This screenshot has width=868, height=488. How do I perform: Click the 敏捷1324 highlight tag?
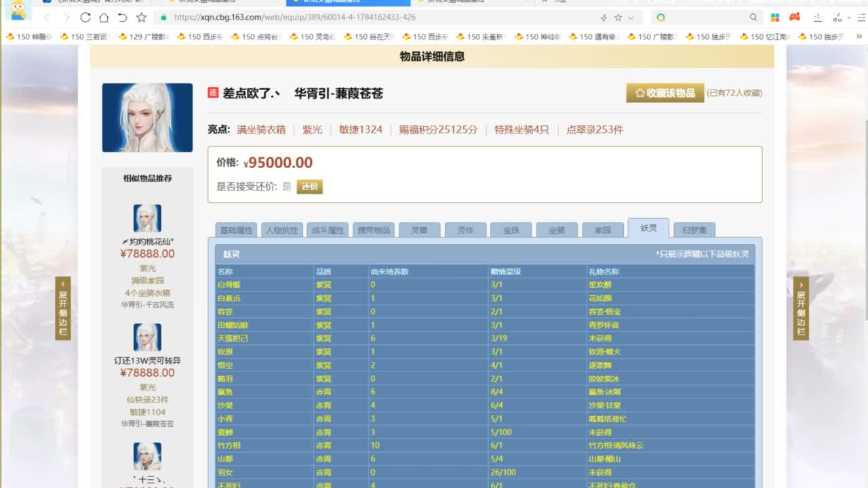click(x=361, y=129)
